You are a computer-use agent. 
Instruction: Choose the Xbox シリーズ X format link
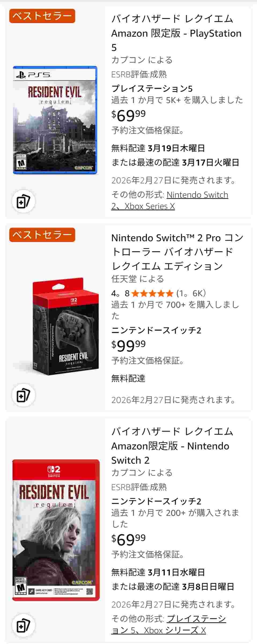click(175, 630)
